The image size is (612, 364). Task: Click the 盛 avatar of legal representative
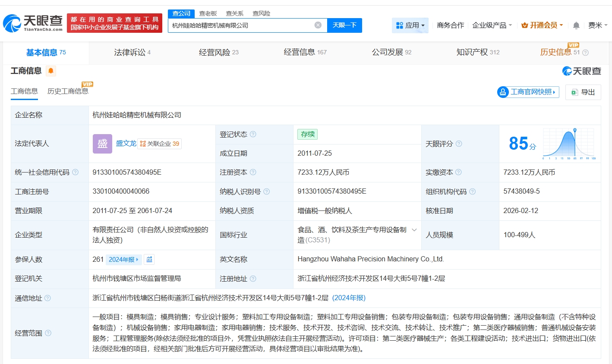pyautogui.click(x=102, y=144)
